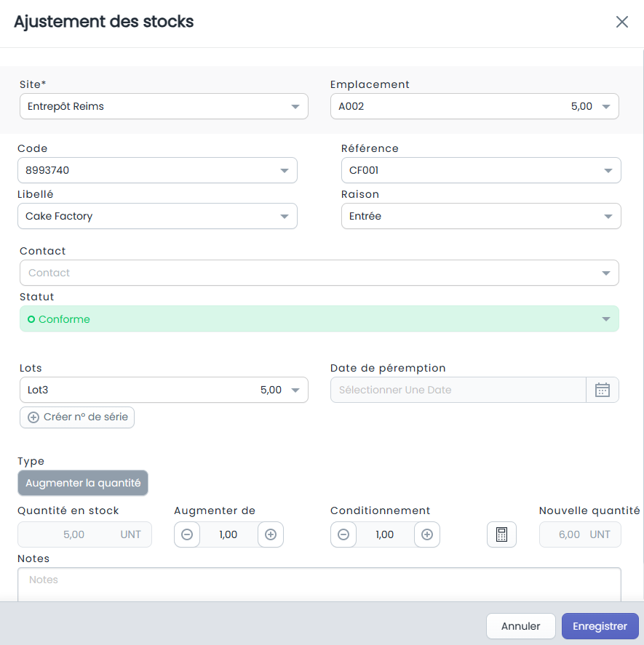Screen dimensions: 644x645
Task: Click into the Notes text area
Action: click(319, 584)
